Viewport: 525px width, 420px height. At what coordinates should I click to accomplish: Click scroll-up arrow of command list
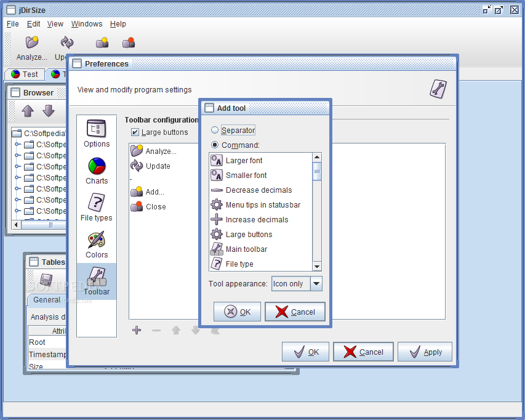tap(317, 158)
